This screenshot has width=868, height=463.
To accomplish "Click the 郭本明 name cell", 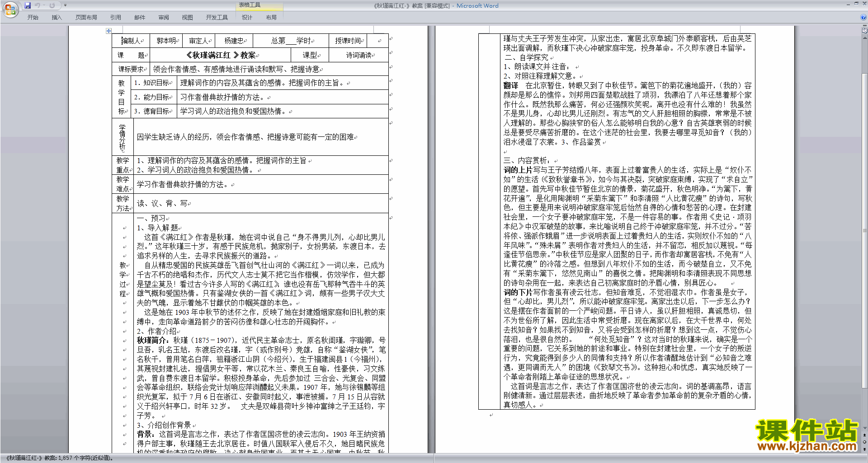I will (166, 41).
